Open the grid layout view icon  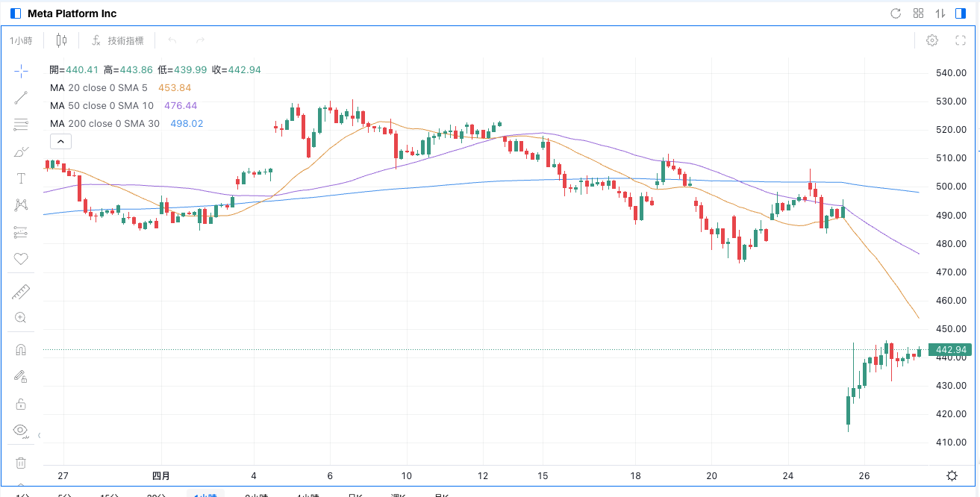point(919,13)
